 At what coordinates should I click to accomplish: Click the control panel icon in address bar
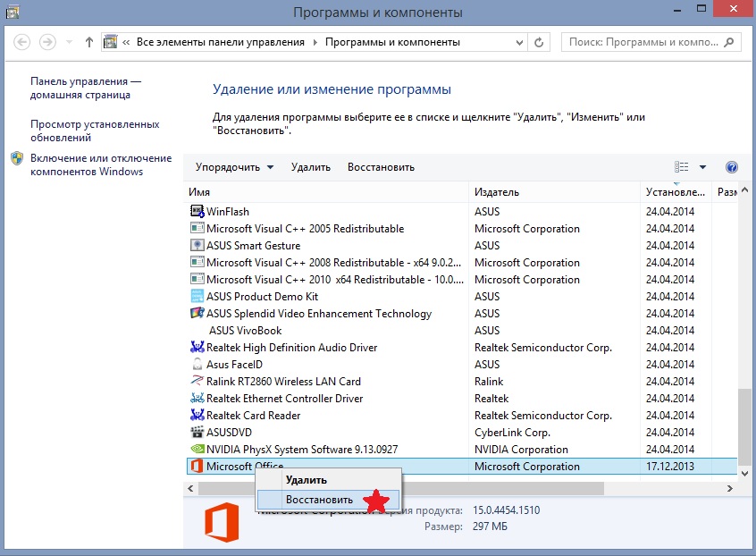click(x=111, y=42)
